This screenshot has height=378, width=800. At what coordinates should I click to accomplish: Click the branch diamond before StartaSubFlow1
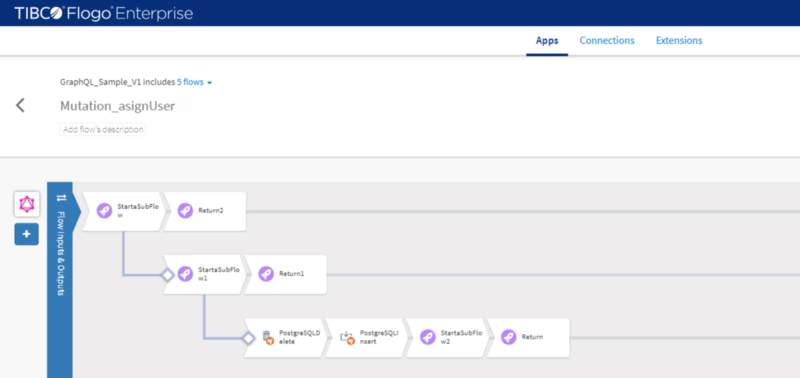point(167,275)
